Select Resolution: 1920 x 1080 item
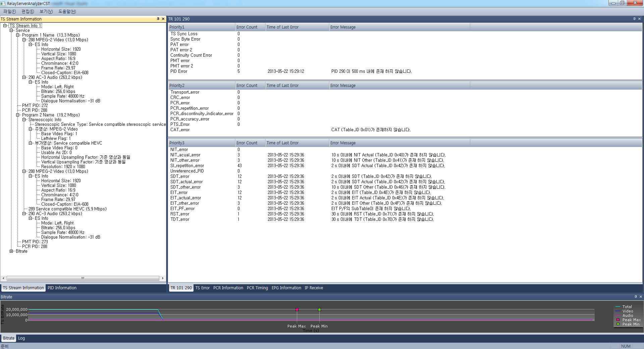Image resolution: width=644 pixels, height=349 pixels. tap(63, 166)
